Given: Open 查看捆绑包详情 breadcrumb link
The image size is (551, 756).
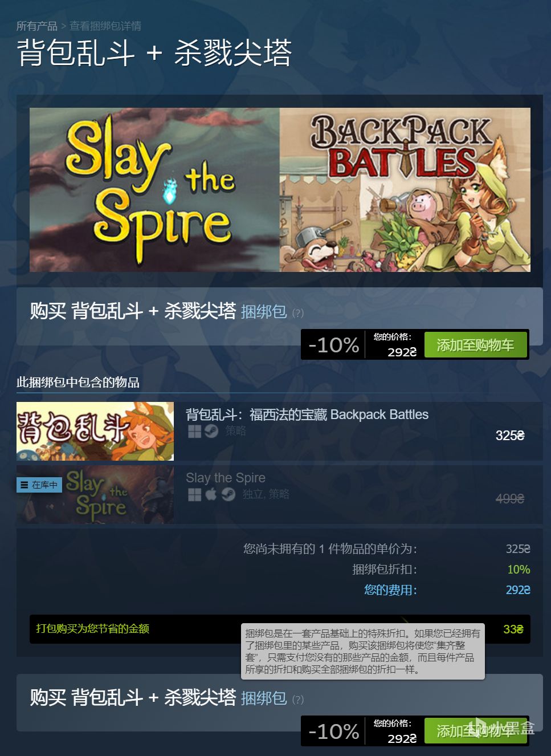Looking at the screenshot, I should (105, 26).
